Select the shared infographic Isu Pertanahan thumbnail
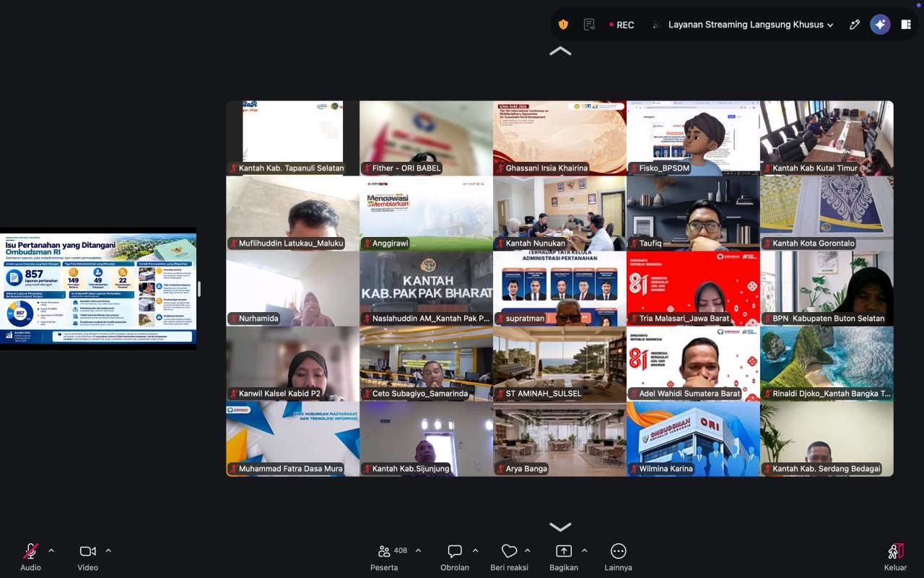The width and height of the screenshot is (924, 578). pos(98,289)
